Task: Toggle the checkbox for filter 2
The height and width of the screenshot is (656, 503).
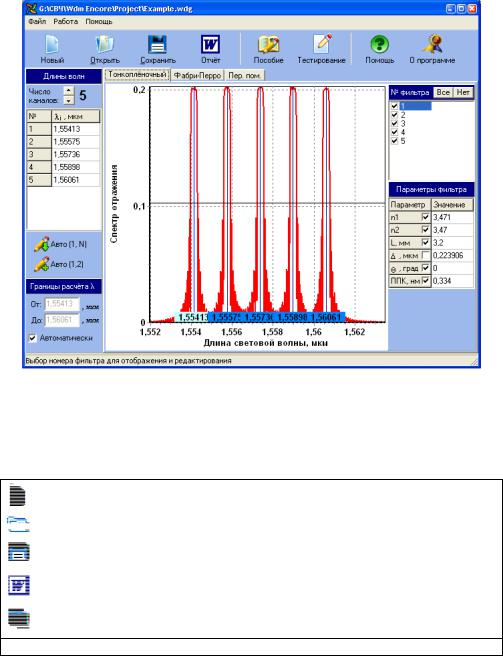Action: 394,115
